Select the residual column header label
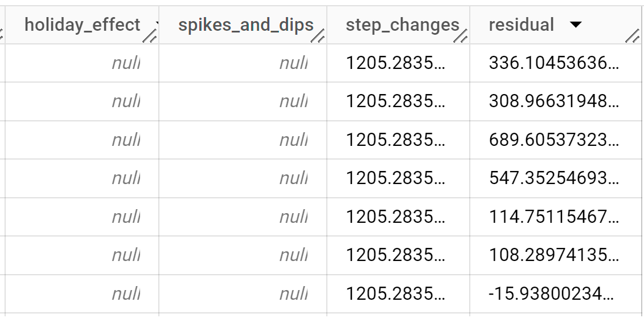644x318 pixels. (x=521, y=25)
